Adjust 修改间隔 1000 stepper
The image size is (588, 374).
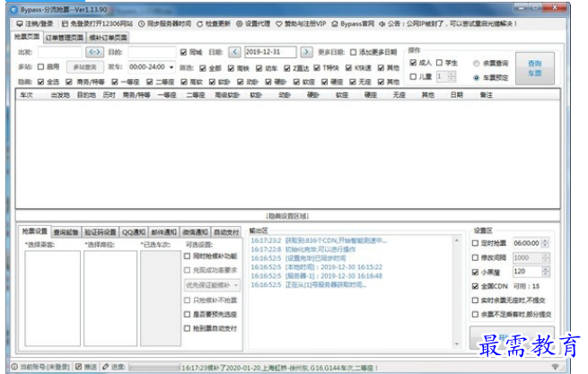(x=546, y=257)
